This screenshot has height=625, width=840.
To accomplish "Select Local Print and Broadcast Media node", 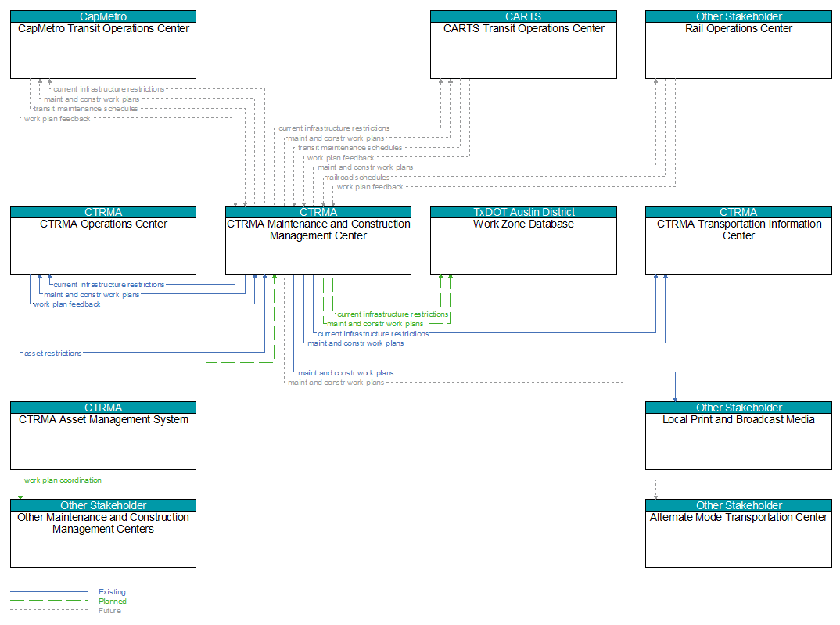I will click(738, 436).
